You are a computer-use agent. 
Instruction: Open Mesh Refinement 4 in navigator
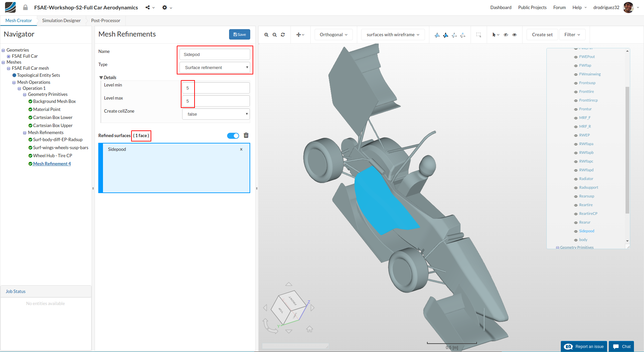click(x=52, y=164)
